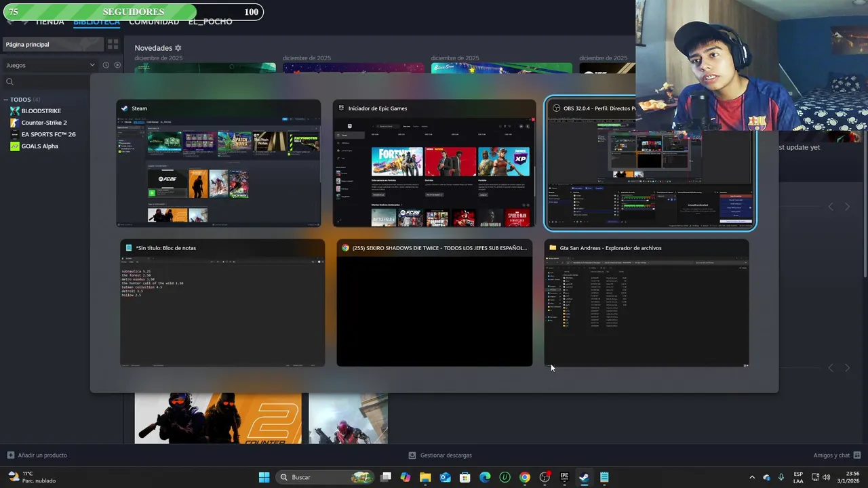This screenshot has height=488, width=868.
Task: Launch Microsoft Edge from the taskbar
Action: (485, 477)
